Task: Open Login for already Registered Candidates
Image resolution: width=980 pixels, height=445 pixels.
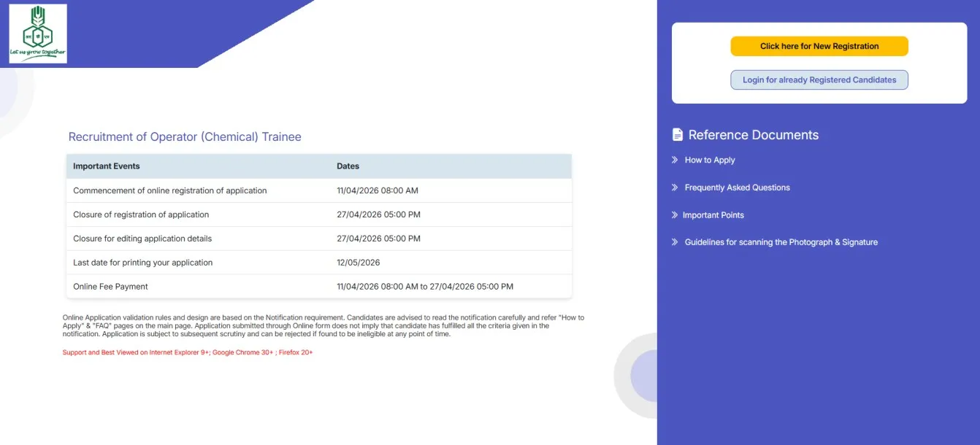Action: [x=819, y=80]
